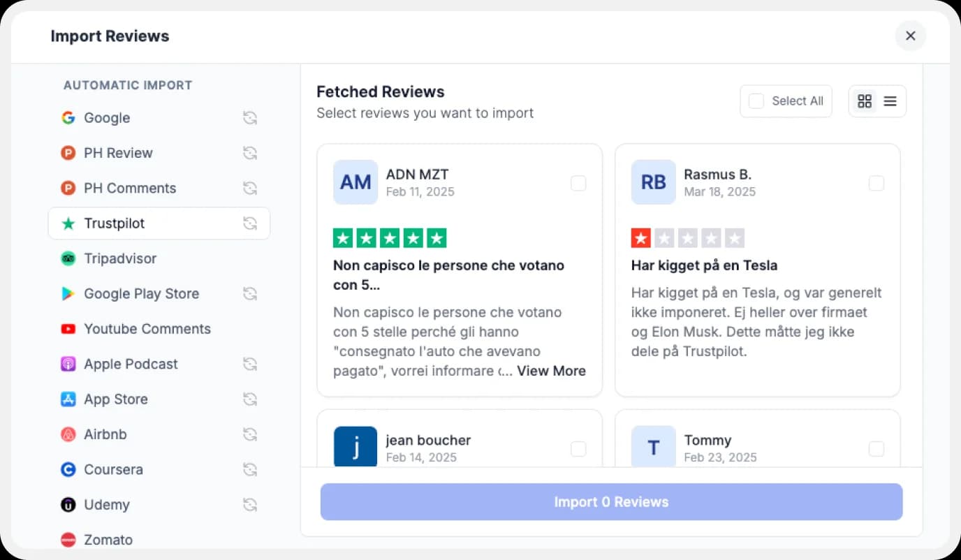
Task: Select Youtube Comments import source
Action: point(147,329)
